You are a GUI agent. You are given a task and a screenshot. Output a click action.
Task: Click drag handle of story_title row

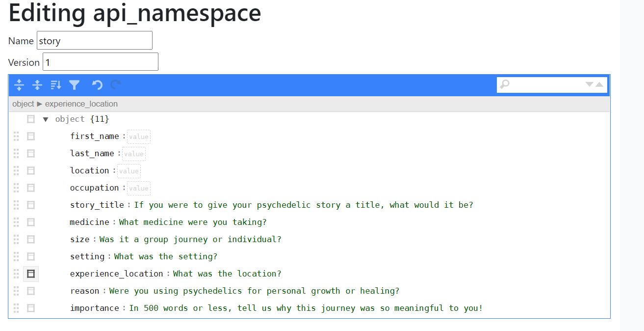coord(16,205)
